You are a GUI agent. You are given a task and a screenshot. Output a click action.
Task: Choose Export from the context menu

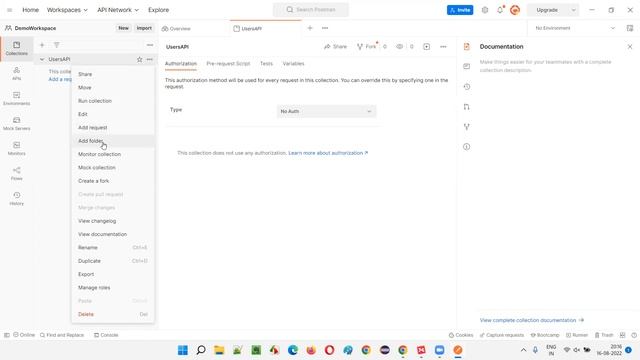click(113, 274)
